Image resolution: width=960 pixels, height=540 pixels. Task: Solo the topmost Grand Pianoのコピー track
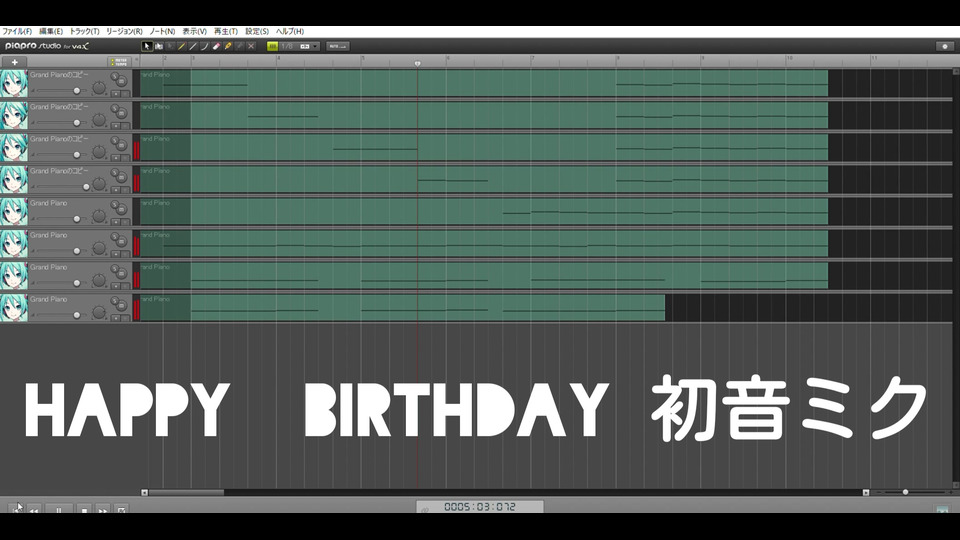114,77
